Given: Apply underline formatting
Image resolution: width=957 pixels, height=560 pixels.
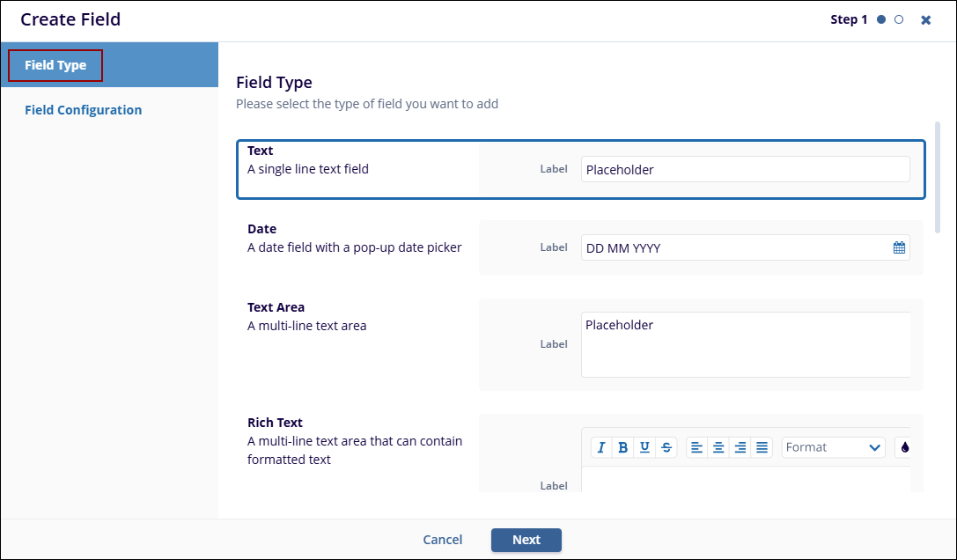Looking at the screenshot, I should pos(644,447).
